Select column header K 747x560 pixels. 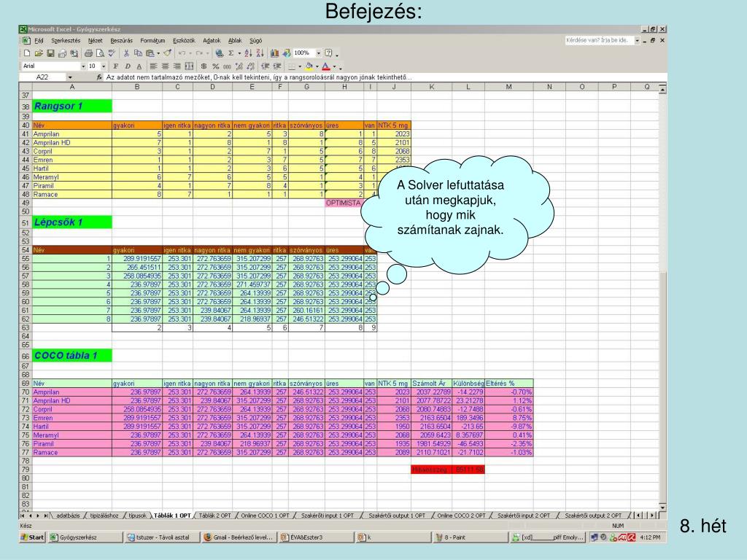pyautogui.click(x=431, y=87)
